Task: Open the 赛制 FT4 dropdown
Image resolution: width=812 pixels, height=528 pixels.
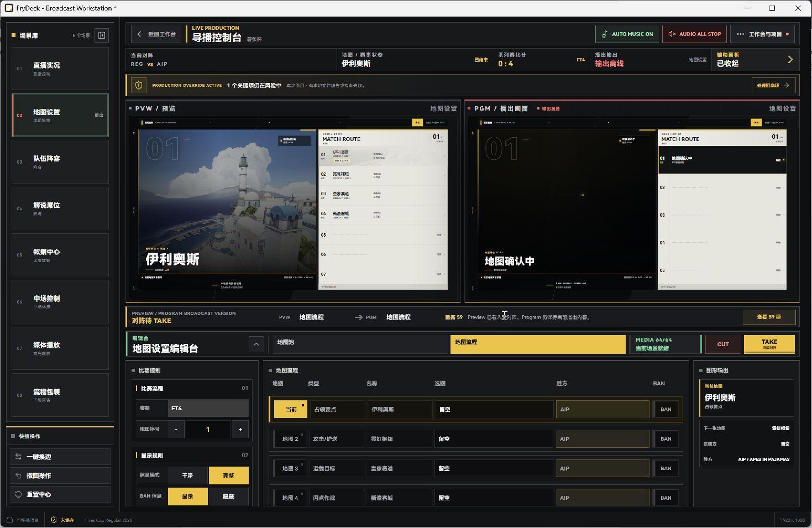Action: 208,408
